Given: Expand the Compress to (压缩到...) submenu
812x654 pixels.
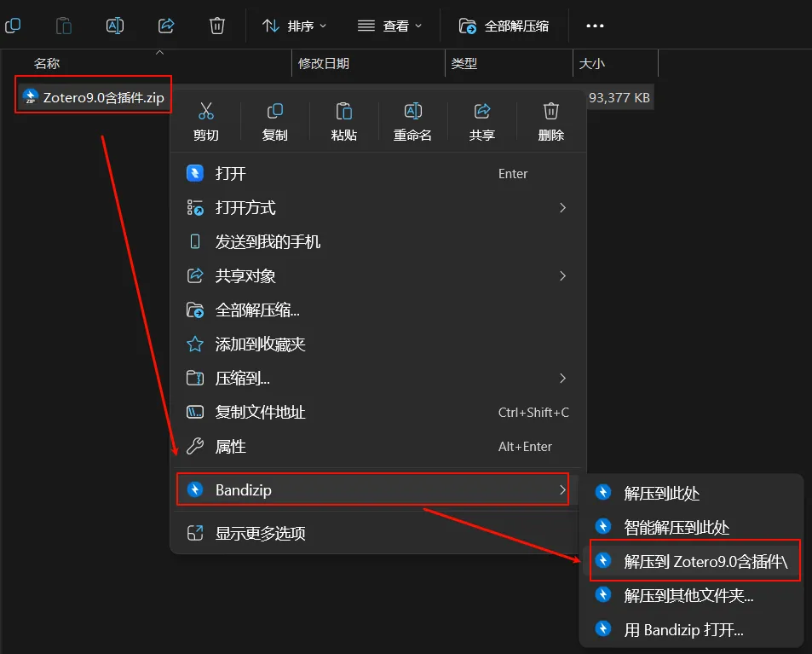Looking at the screenshot, I should [378, 379].
